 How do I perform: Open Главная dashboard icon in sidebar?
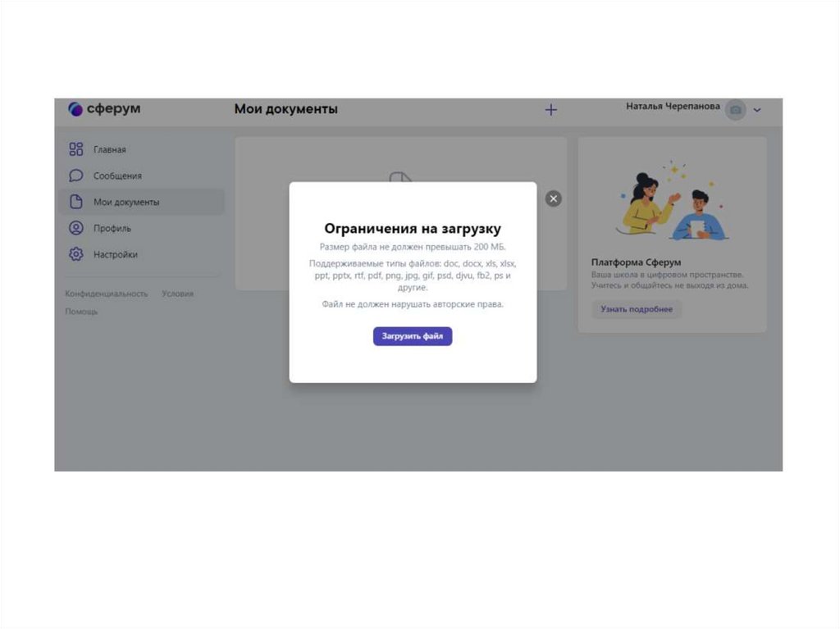pyautogui.click(x=76, y=149)
